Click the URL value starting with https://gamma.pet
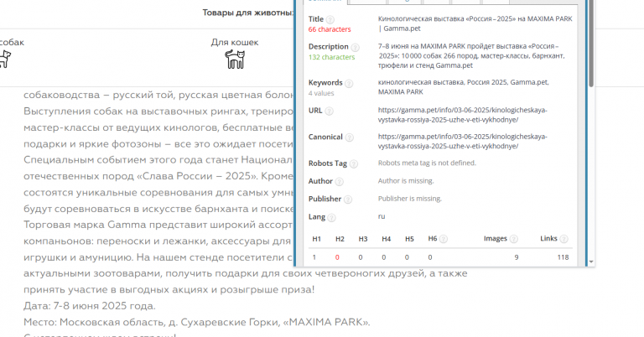644x337 pixels. click(x=463, y=115)
